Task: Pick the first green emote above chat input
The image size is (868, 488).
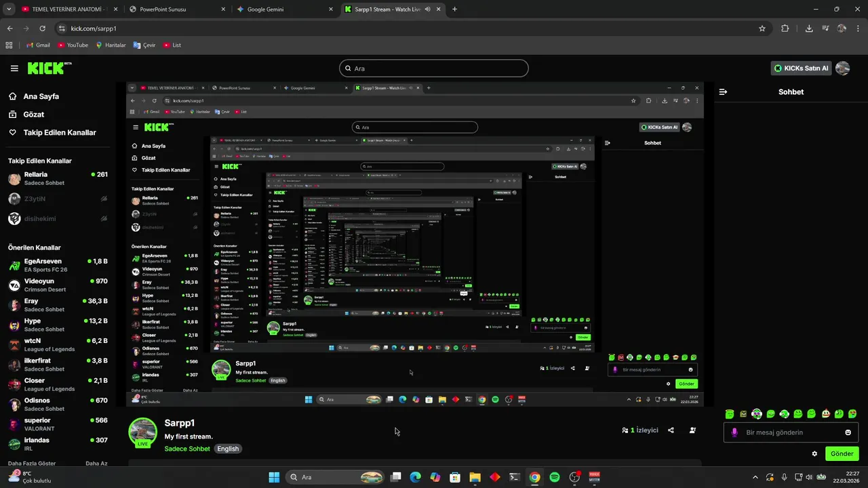Action: pos(730,413)
